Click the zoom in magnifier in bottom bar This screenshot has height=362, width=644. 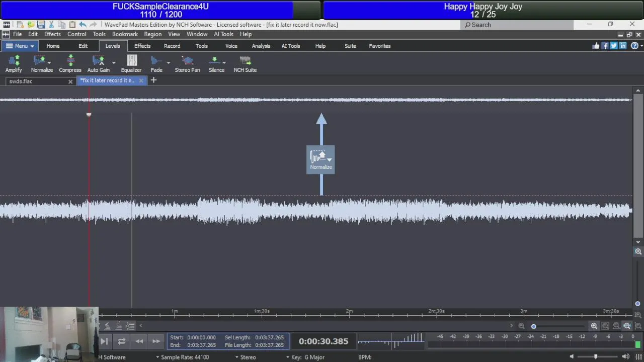point(594,326)
